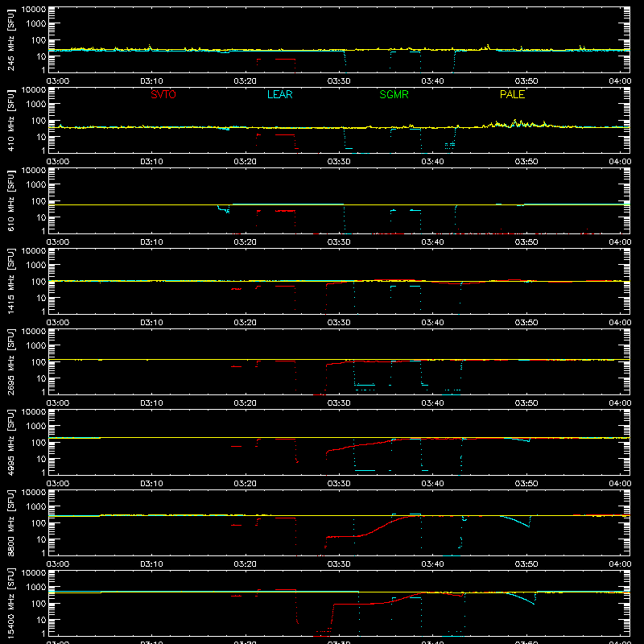644x644 pixels.
Task: Select the 15400 MHz [SFU] axis label
Action: coord(11,603)
